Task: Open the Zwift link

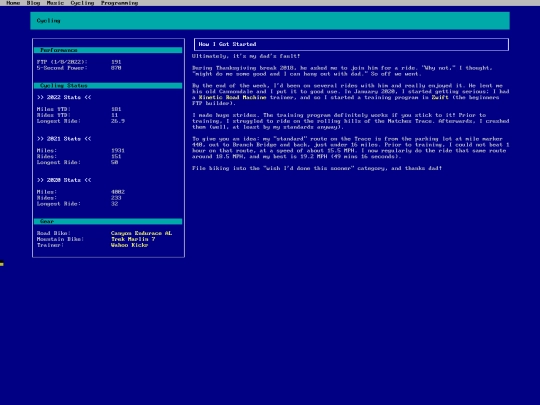Action: [440, 97]
